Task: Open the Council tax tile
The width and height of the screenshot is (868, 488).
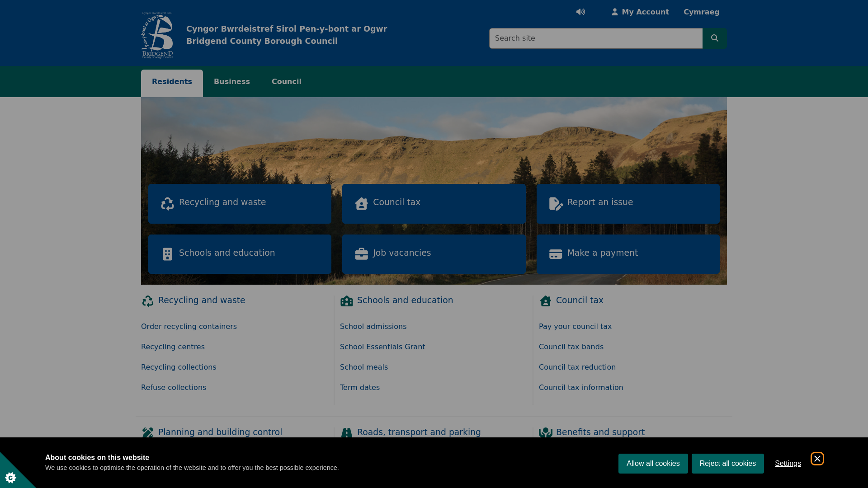Action: 434,204
